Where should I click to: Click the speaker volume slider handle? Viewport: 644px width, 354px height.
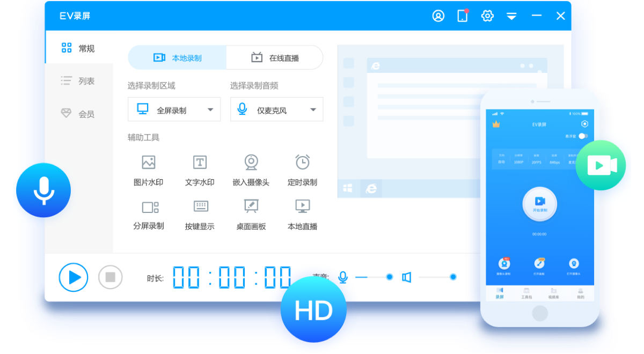(453, 277)
